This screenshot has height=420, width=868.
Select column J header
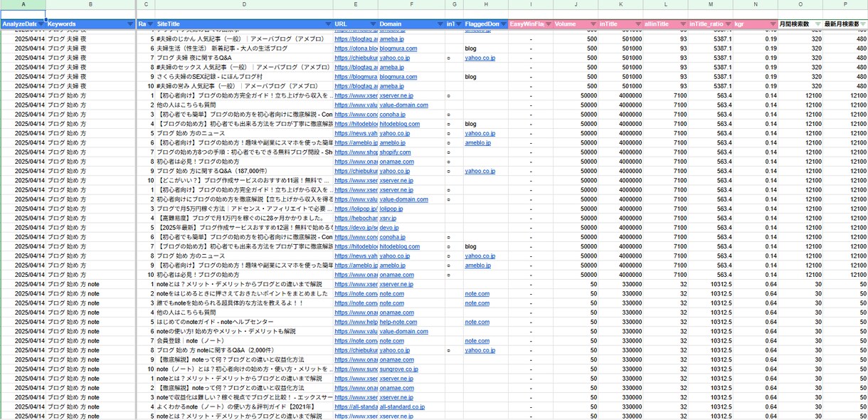576,5
